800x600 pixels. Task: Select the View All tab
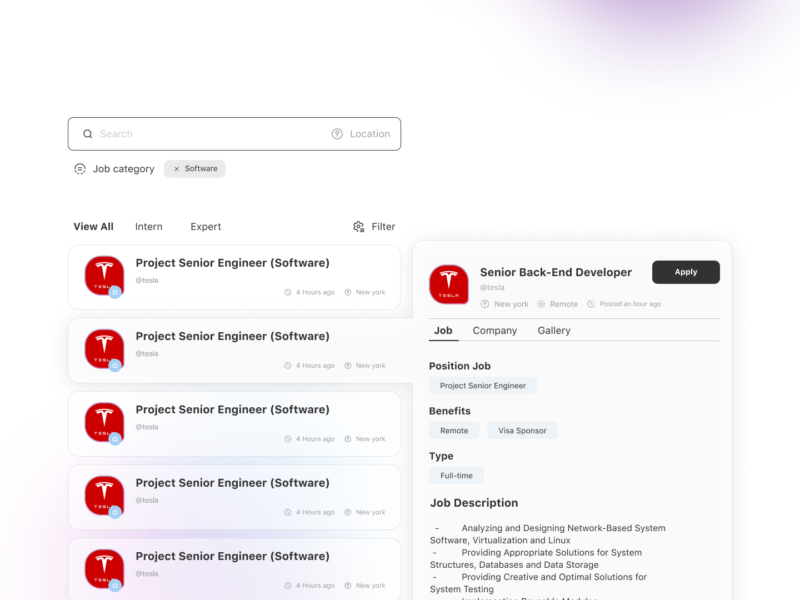point(93,227)
